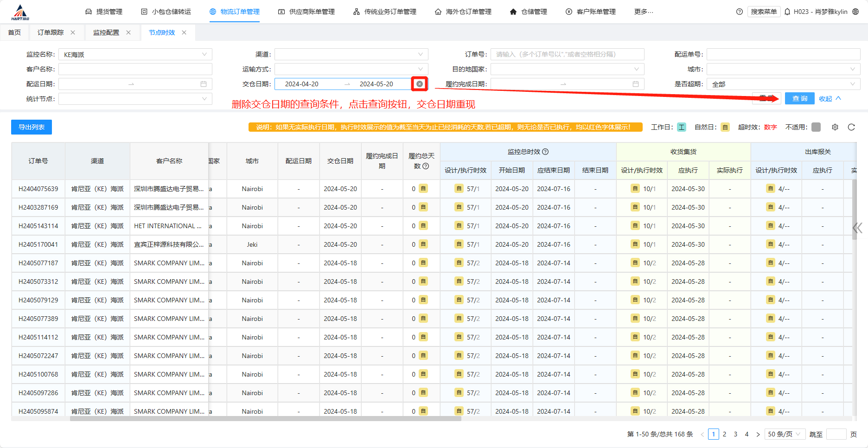Click the notification bell icon
The image size is (868, 448).
(x=787, y=12)
